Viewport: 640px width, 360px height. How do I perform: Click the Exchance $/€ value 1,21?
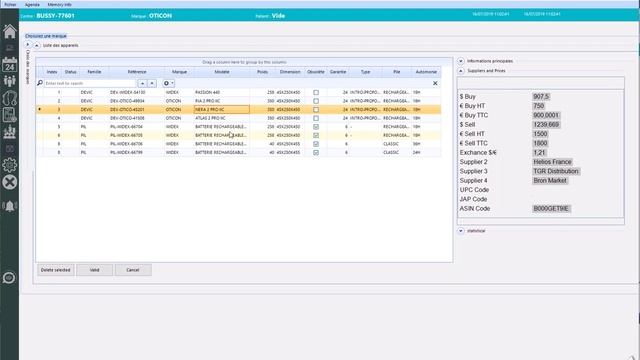click(539, 153)
